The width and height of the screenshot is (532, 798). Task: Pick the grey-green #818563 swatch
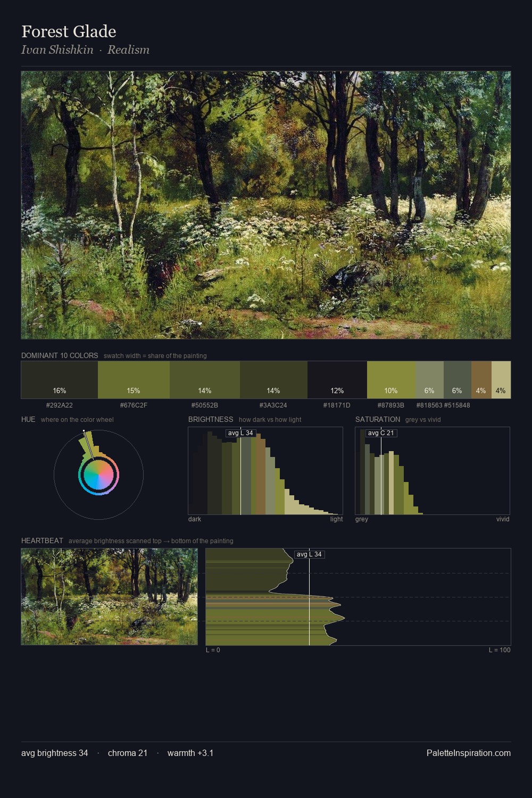[x=429, y=380]
